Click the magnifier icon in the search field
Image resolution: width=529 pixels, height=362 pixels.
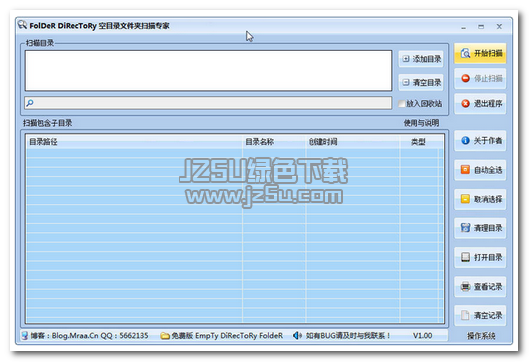coord(30,103)
